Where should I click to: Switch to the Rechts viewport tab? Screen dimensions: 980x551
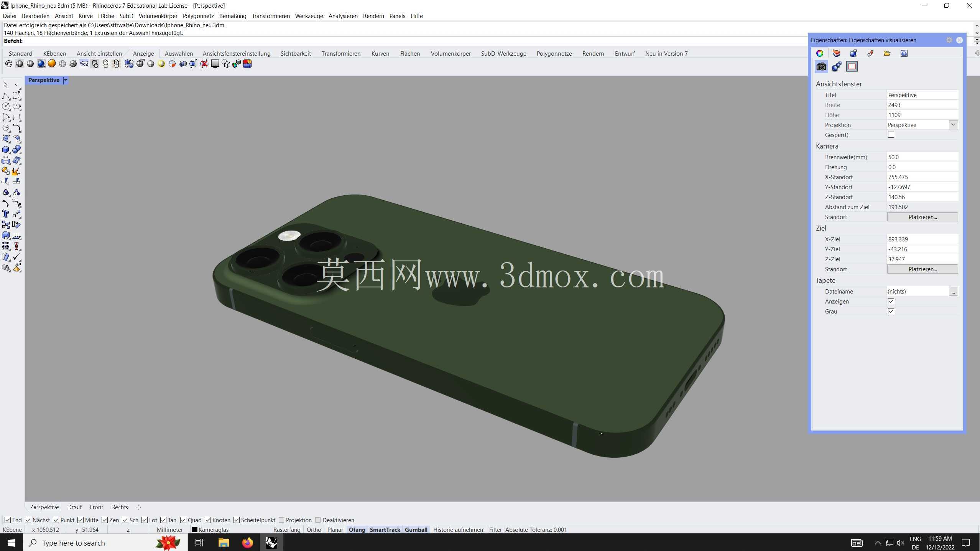[120, 507]
